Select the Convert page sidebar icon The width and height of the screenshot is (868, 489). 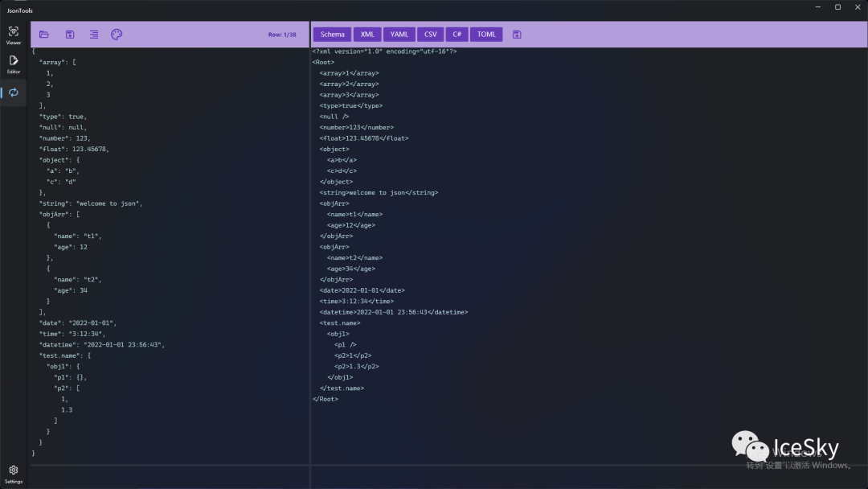pos(14,92)
